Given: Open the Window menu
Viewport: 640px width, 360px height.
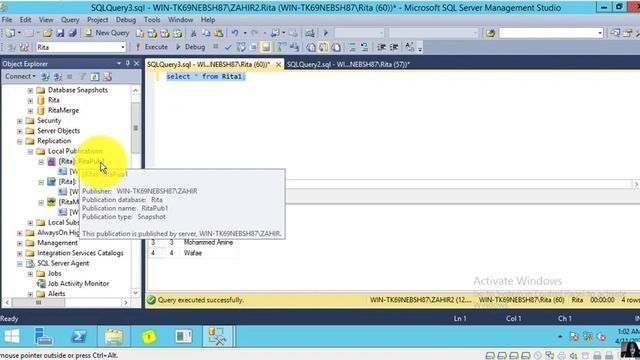Looking at the screenshot, I should [x=180, y=20].
